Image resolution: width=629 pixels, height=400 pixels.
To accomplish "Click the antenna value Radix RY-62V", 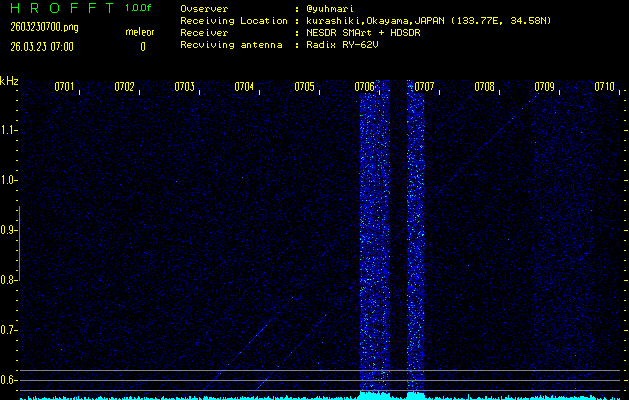I will 342,45.
